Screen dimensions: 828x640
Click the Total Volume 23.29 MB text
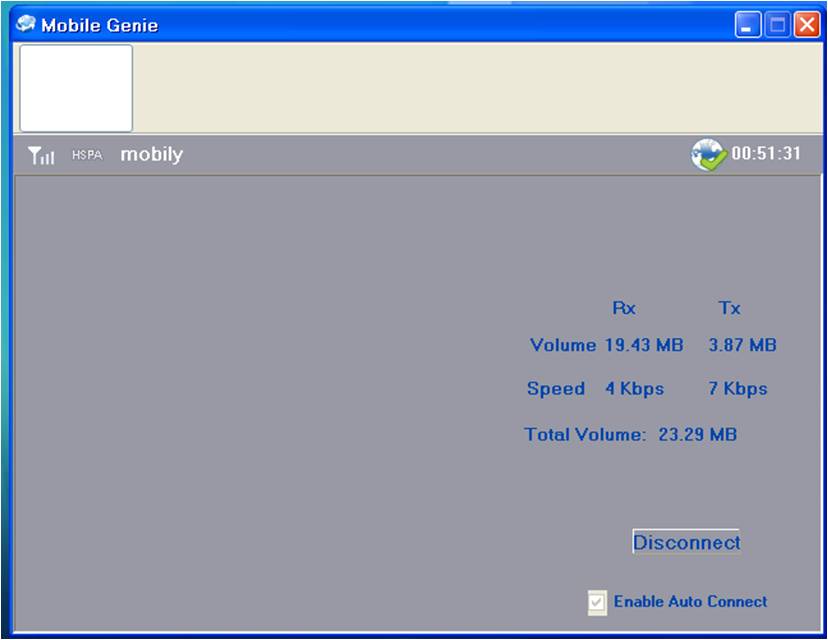[631, 434]
